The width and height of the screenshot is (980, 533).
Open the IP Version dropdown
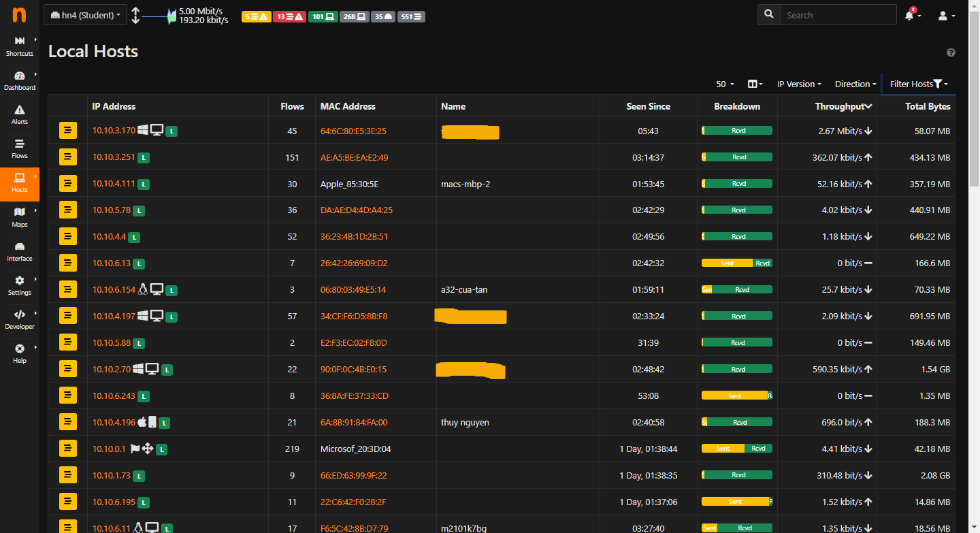(799, 84)
